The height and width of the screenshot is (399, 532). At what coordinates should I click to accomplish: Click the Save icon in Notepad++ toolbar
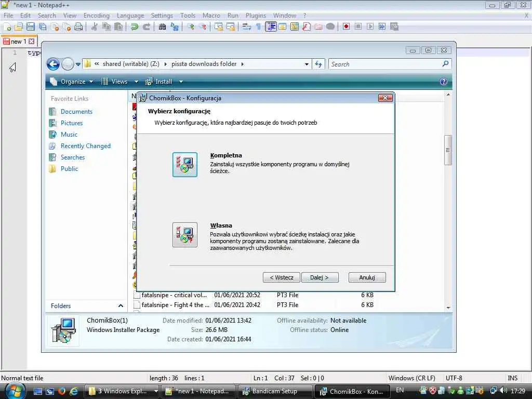[x=31, y=27]
